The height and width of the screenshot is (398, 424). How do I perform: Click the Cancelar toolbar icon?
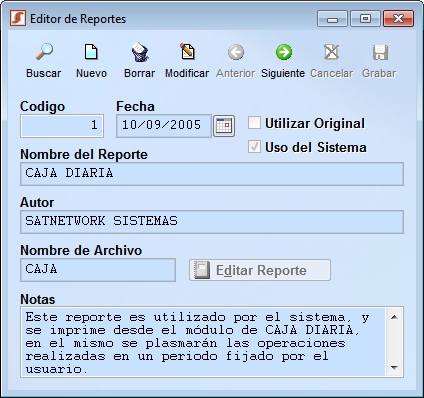[331, 52]
